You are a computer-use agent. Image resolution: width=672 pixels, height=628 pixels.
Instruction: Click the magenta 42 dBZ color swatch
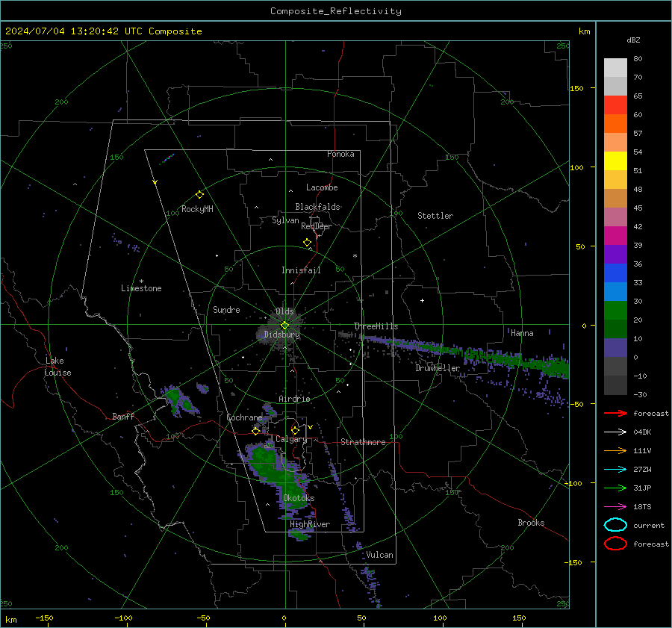tap(615, 235)
